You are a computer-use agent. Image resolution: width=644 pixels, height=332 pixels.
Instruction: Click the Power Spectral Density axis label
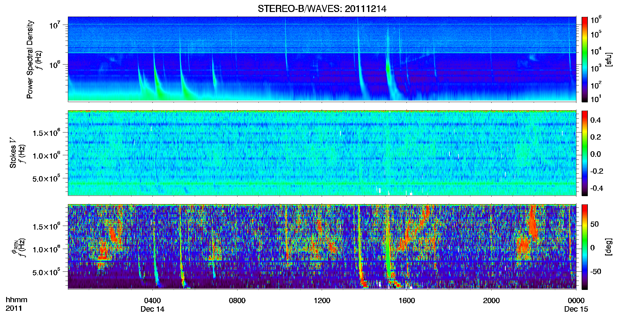click(30, 59)
